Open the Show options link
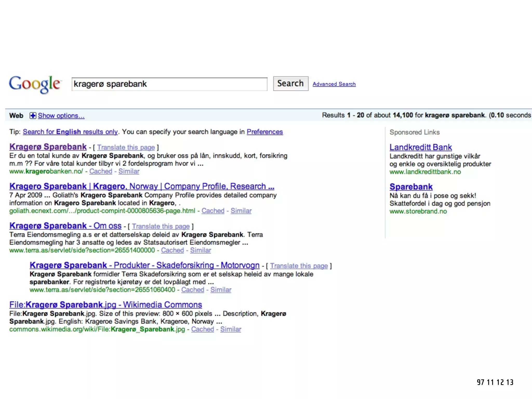The image size is (532, 399). 61,116
